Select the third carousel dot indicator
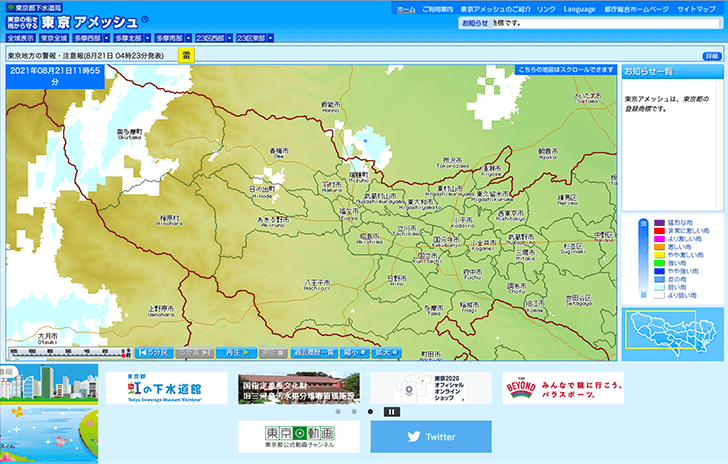 click(x=371, y=411)
